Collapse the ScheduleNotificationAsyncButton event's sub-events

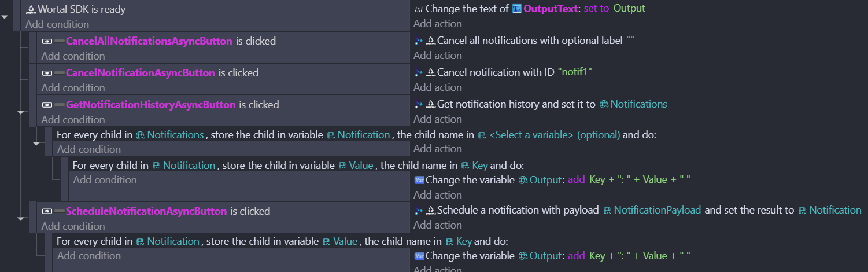(22, 219)
